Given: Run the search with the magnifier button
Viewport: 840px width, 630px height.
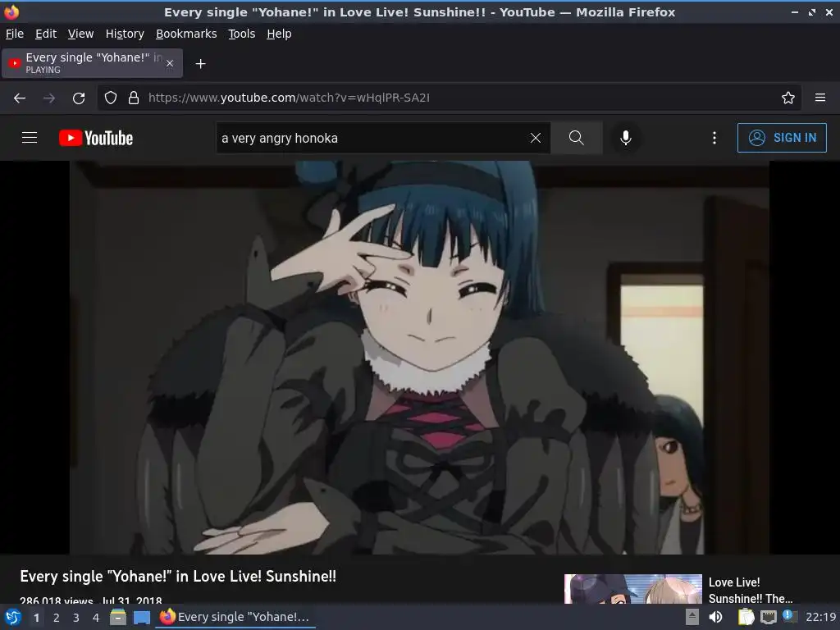Looking at the screenshot, I should click(577, 138).
